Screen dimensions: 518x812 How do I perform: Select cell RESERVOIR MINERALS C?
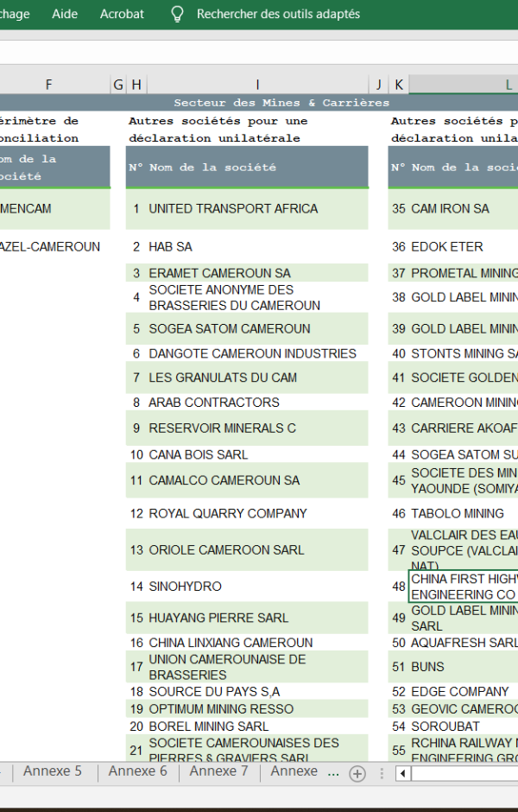coord(258,428)
